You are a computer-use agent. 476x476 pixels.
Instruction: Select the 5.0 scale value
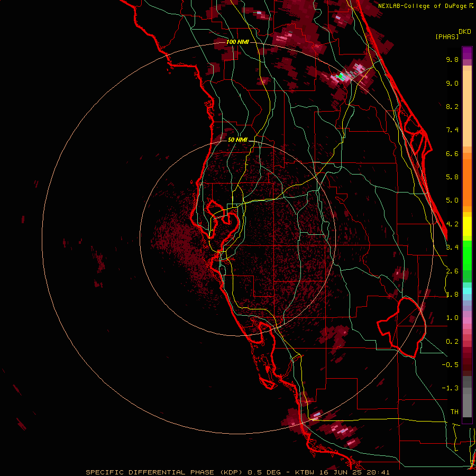click(x=452, y=200)
